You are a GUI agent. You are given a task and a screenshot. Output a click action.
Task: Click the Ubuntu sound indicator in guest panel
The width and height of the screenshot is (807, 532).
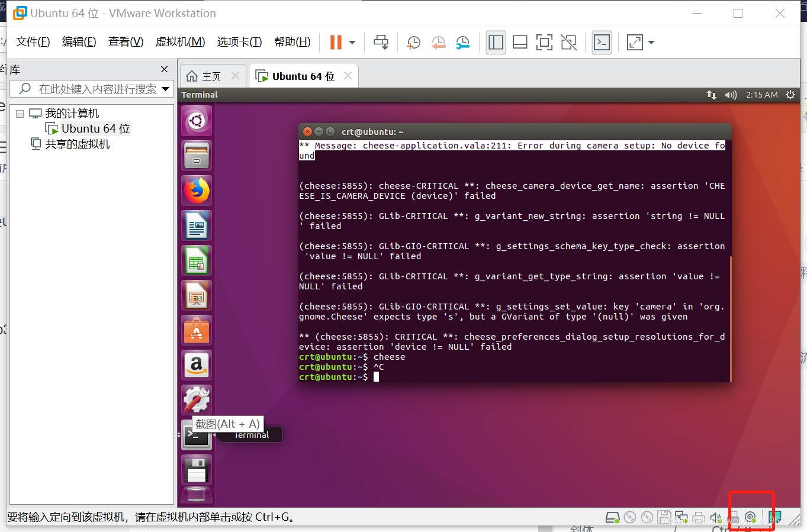coord(731,94)
